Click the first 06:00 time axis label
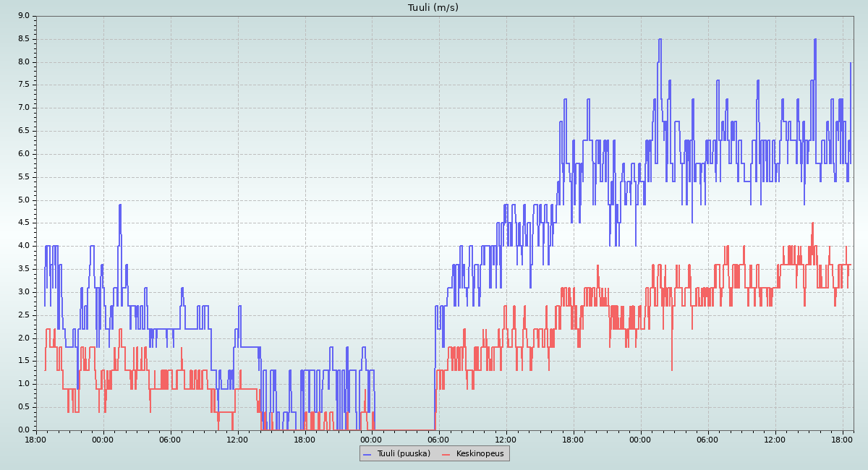Image resolution: width=868 pixels, height=470 pixels. (170, 439)
